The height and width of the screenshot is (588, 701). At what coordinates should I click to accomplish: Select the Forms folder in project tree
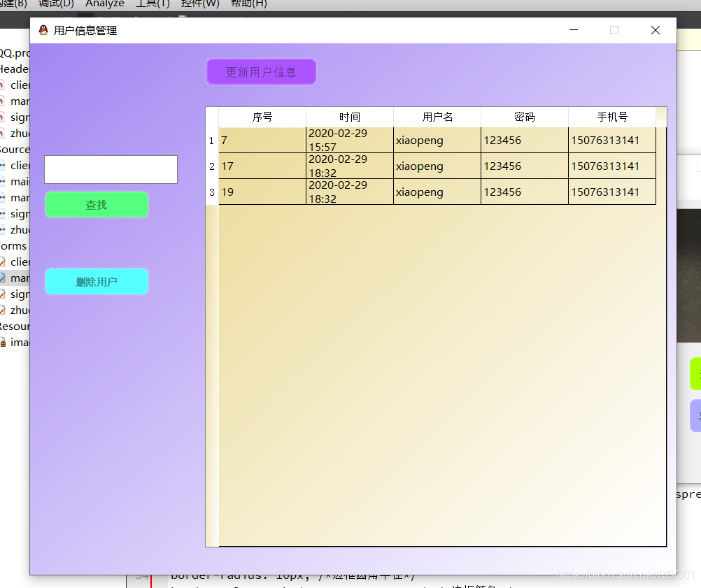pos(13,245)
